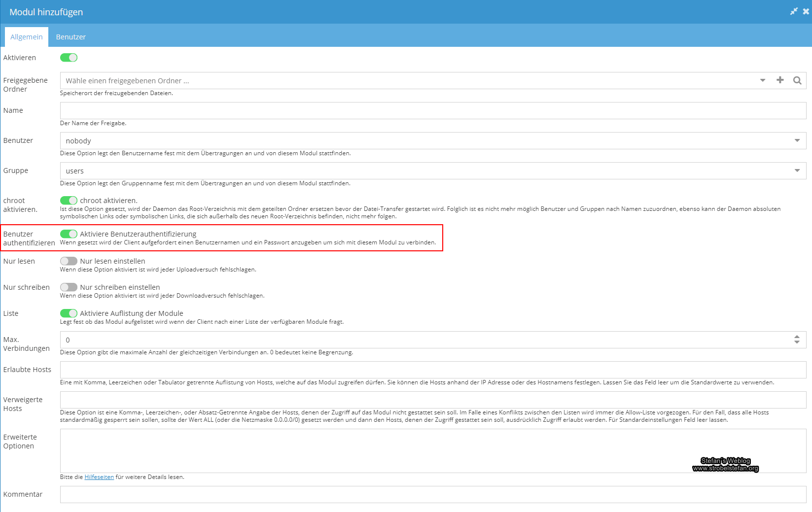Screen dimensions: 812x512
Task: Select the Allgemein tab
Action: coord(26,36)
